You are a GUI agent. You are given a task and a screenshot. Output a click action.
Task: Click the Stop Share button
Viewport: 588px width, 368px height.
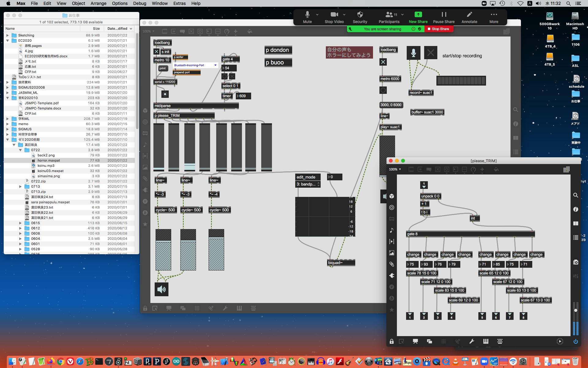tap(438, 29)
